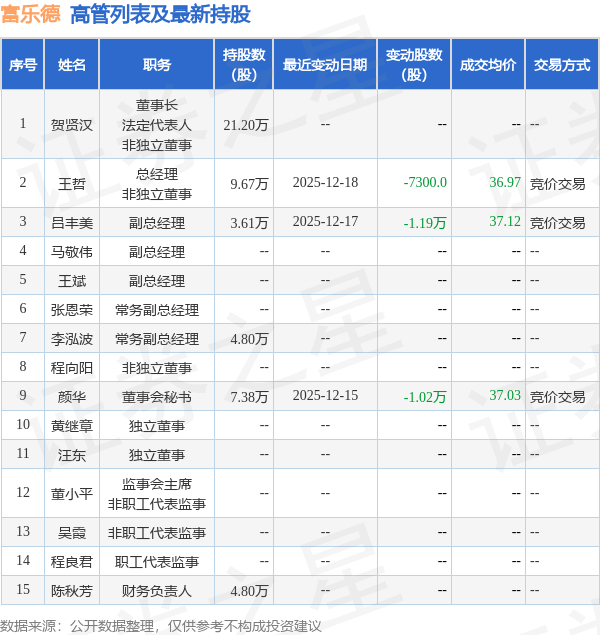
Task: Click the name 王斌
Action: click(x=72, y=281)
